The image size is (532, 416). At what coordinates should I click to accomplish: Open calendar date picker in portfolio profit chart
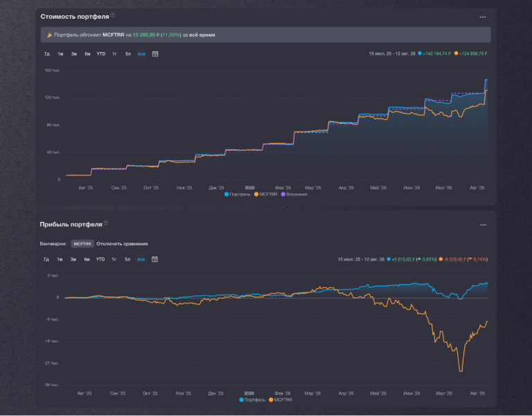(154, 259)
